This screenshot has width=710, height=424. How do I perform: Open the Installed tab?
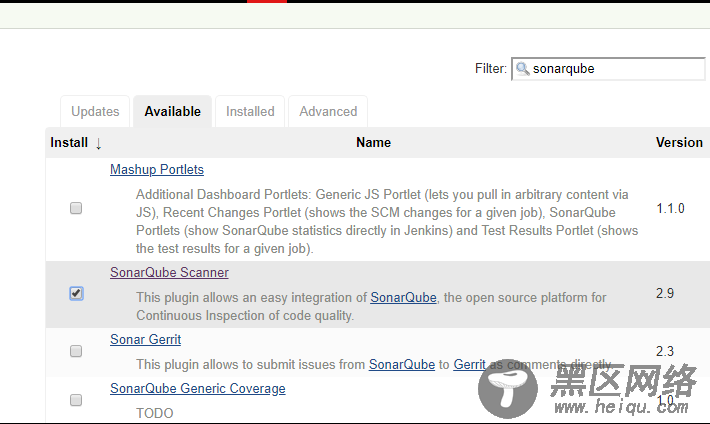point(250,111)
